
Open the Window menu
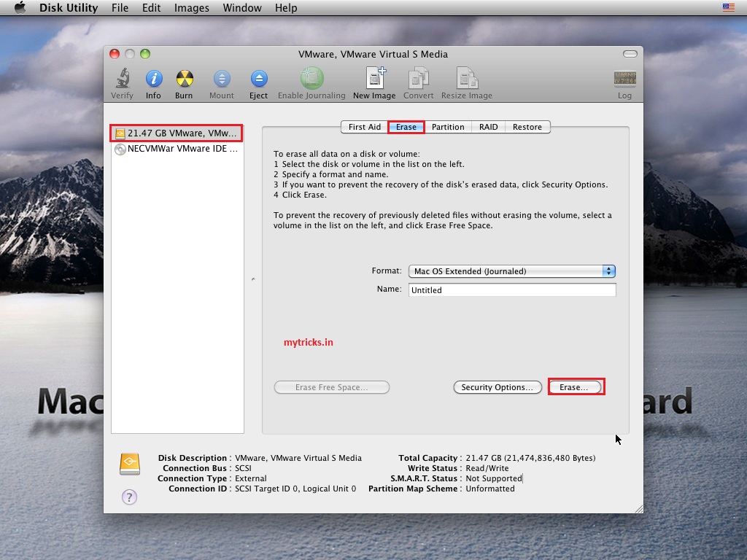[242, 7]
